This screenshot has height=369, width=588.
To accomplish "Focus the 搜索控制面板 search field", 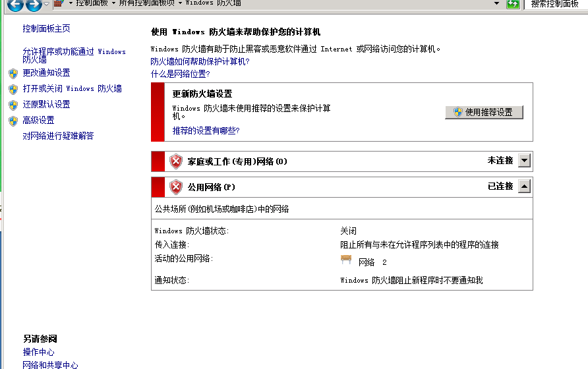I will [x=556, y=4].
